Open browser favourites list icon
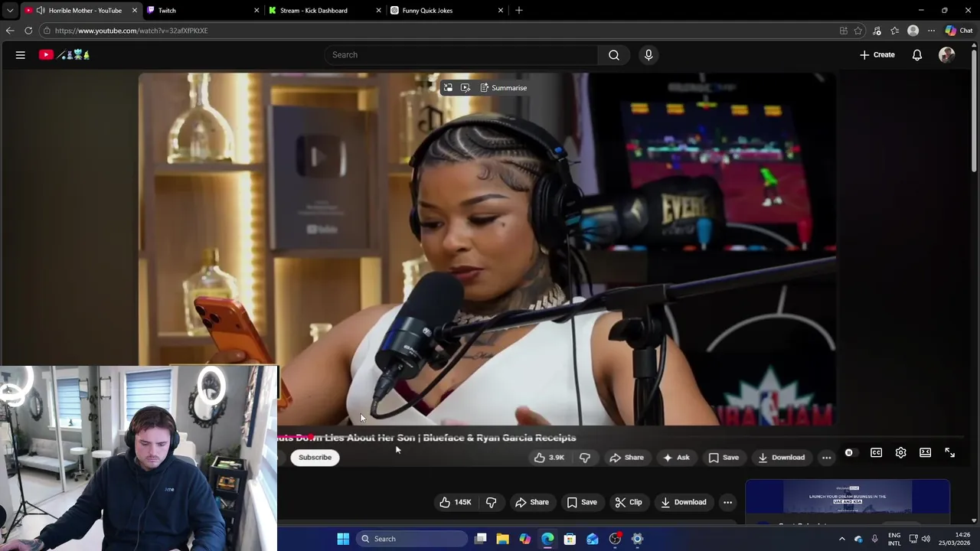 click(x=894, y=31)
